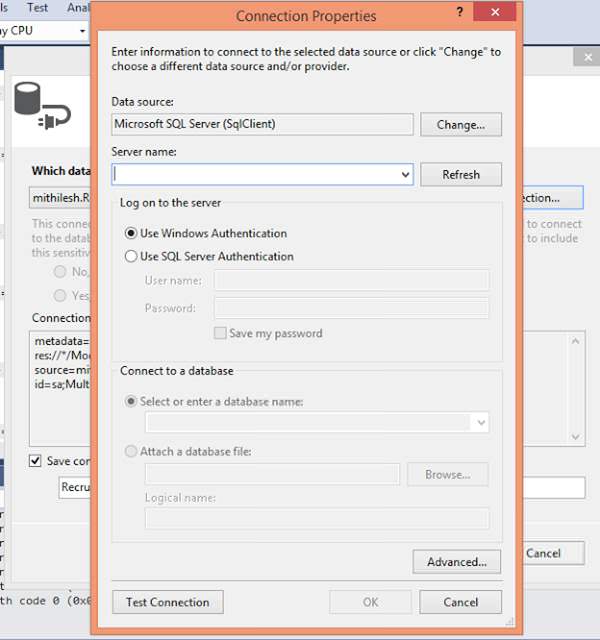Open the Test menu
The width and height of the screenshot is (600, 640).
37,7
